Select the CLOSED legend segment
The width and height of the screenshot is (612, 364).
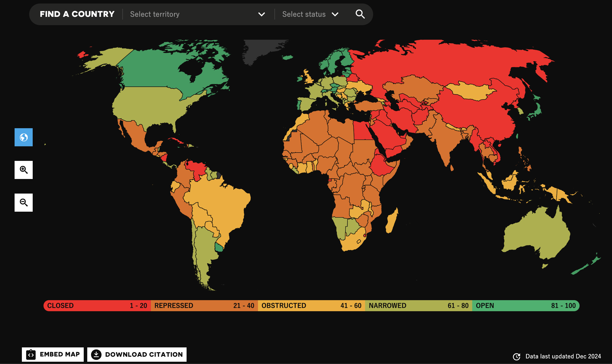97,306
